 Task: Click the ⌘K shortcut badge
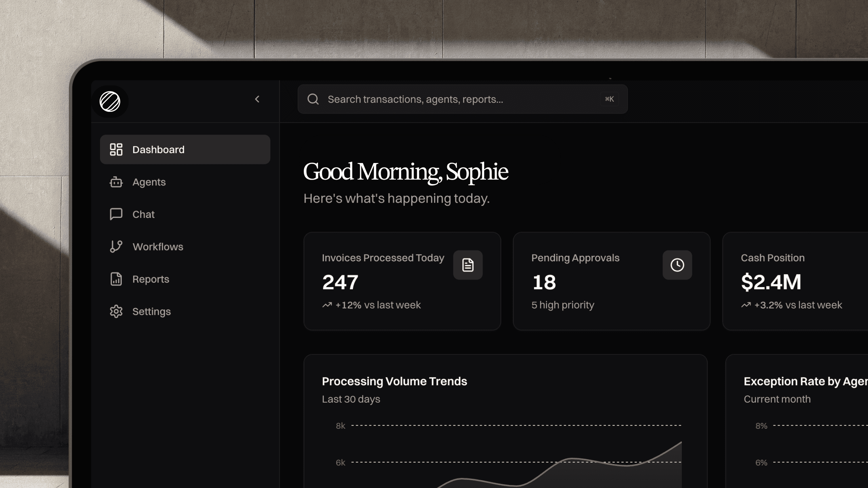click(609, 99)
